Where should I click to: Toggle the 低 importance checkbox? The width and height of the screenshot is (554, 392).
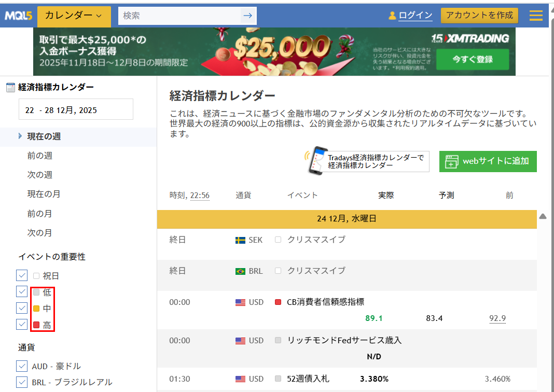pos(22,292)
